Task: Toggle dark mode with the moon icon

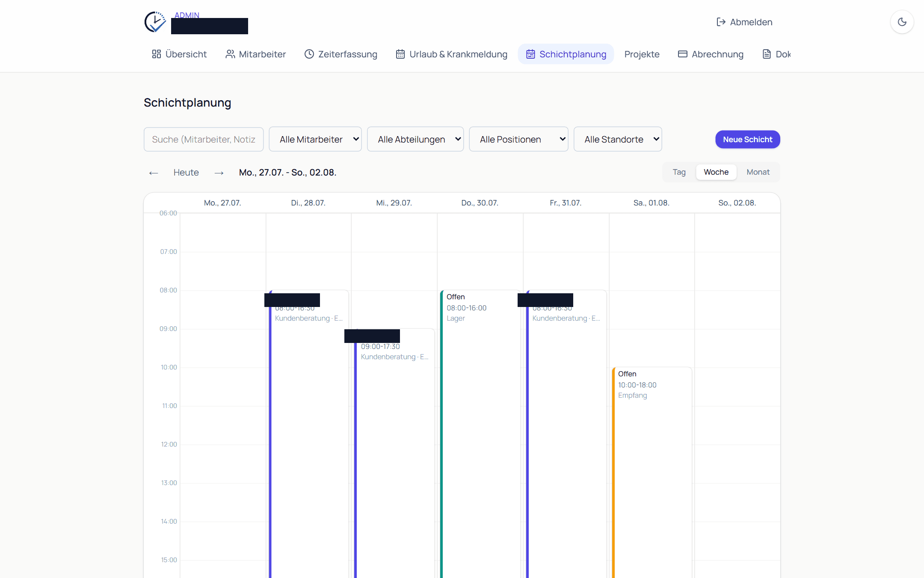Action: click(x=902, y=22)
